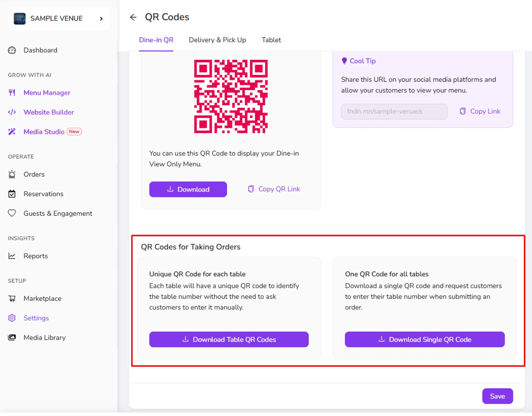The image size is (532, 416).
Task: Click the Reservations calendar icon
Action: (12, 194)
